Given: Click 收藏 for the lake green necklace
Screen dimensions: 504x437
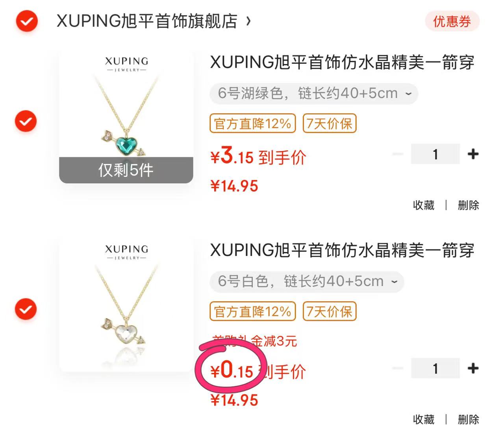Looking at the screenshot, I should [424, 205].
